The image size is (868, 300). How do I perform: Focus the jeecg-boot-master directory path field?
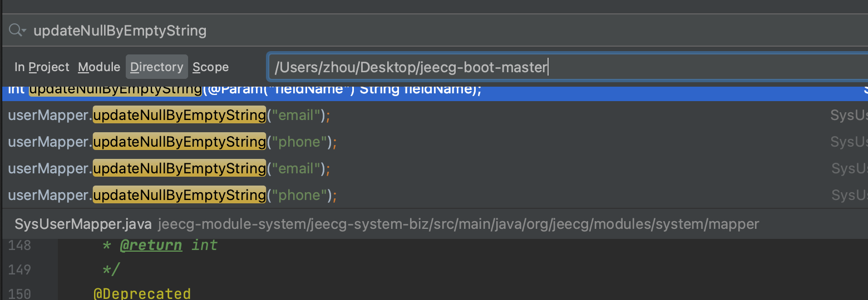click(x=568, y=67)
